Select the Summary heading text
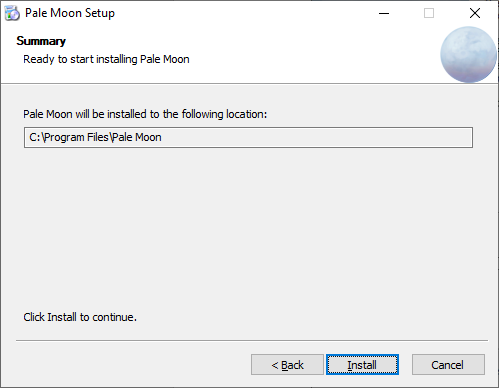 (x=41, y=41)
